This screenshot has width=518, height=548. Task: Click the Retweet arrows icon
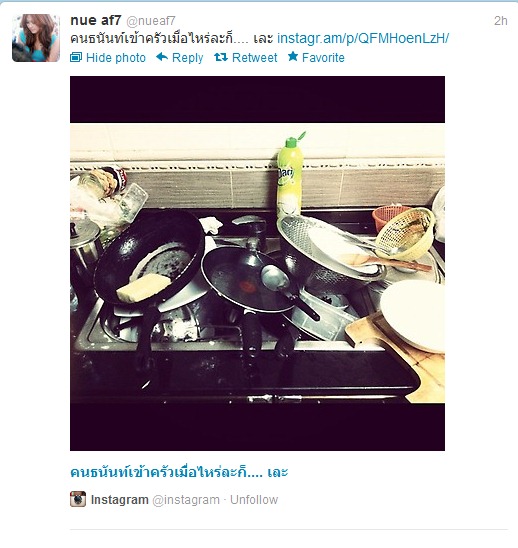pyautogui.click(x=221, y=57)
